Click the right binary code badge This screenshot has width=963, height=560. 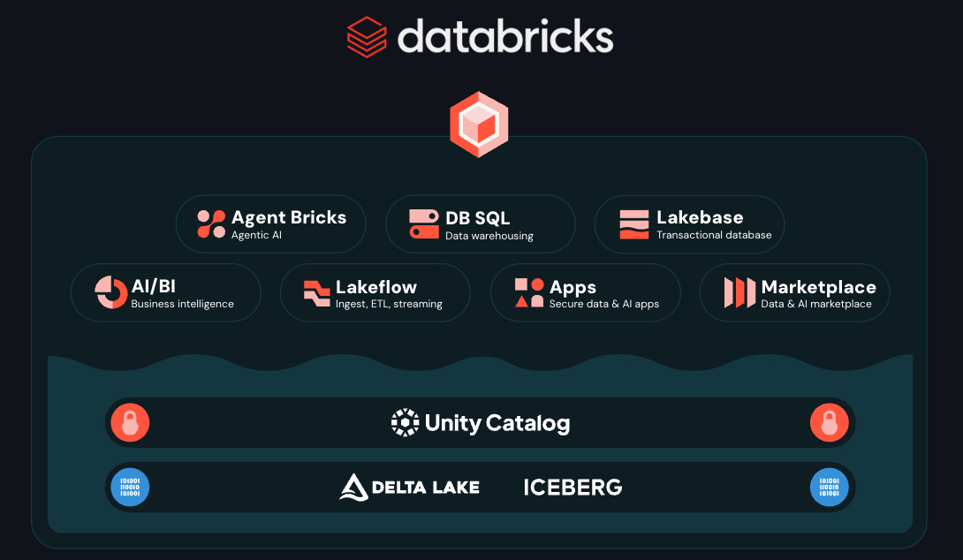point(829,487)
